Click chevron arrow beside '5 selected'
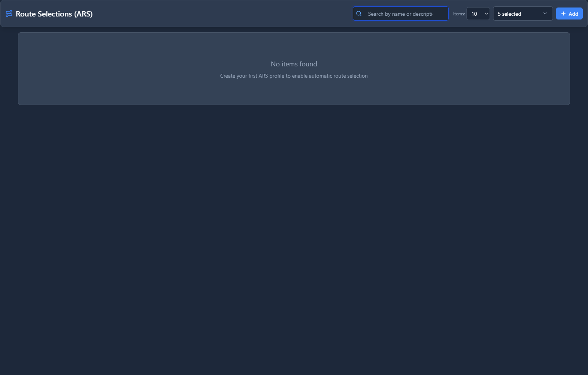The width and height of the screenshot is (588, 375). 545,14
